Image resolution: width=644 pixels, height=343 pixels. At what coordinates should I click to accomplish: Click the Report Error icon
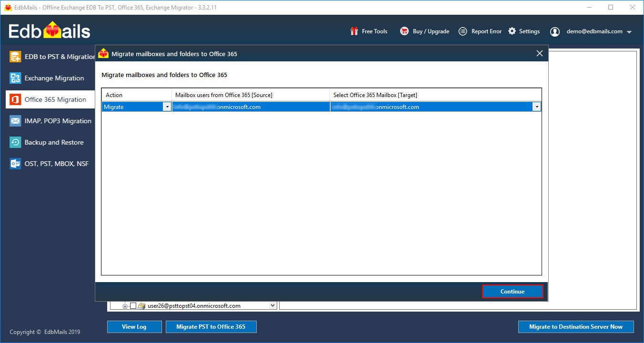[x=463, y=31]
